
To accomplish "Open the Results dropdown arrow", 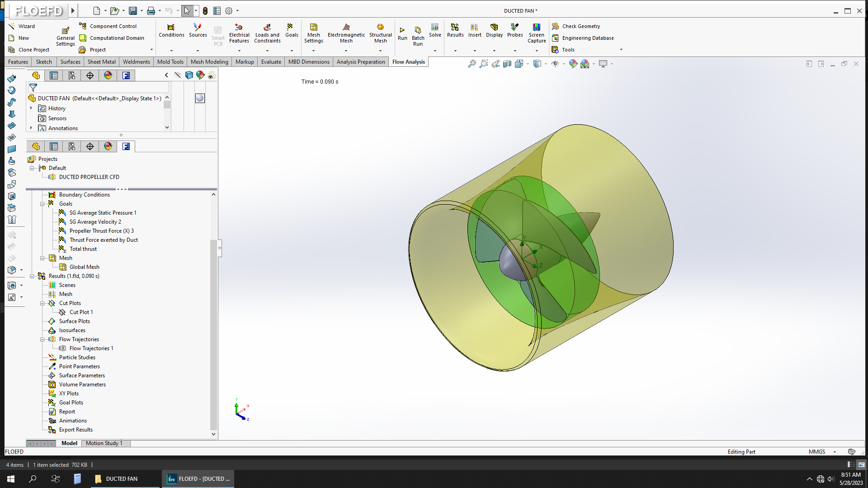I will point(455,51).
